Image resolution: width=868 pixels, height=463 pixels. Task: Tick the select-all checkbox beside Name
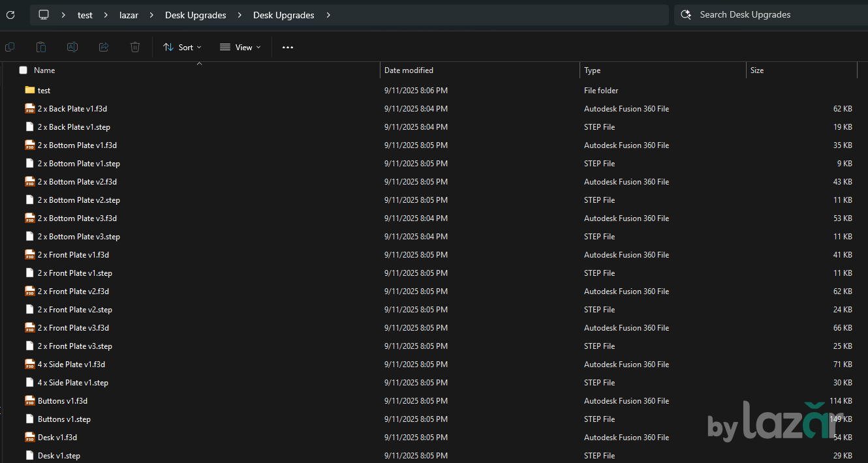pos(23,70)
